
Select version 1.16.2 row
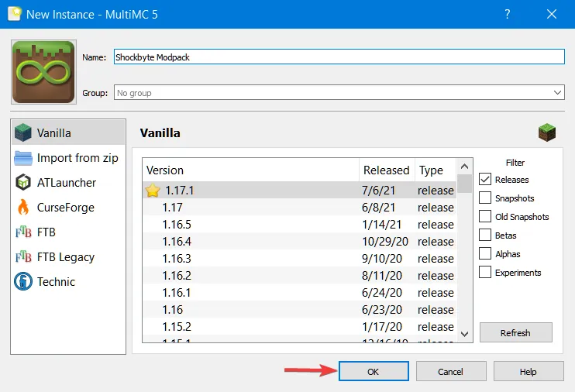[x=299, y=275]
